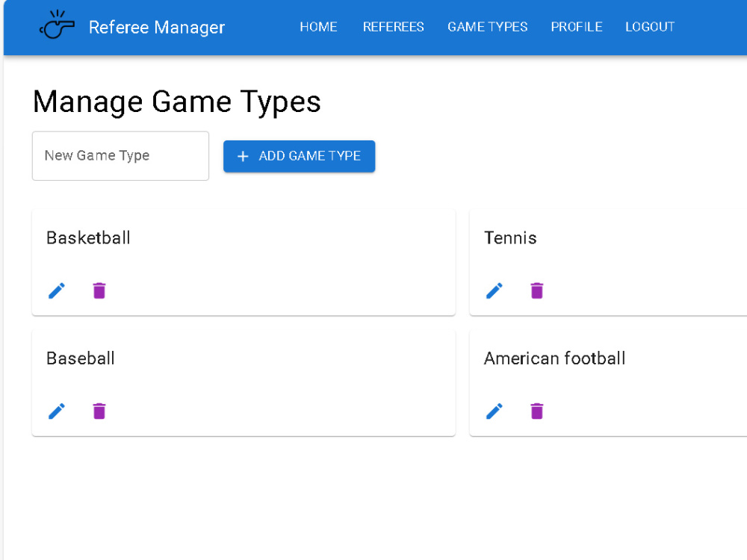Click the Add Game Type button
Viewport: 747px width, 560px height.
click(300, 156)
